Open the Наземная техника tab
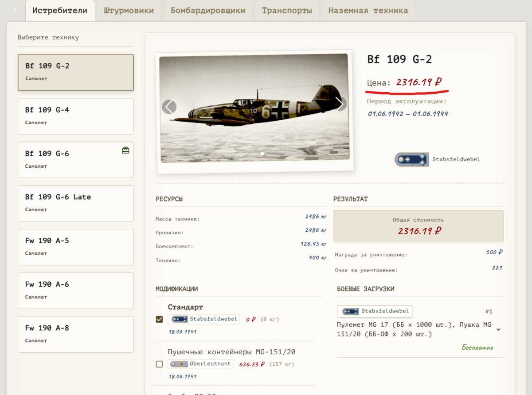This screenshot has height=395, width=532. [x=368, y=11]
